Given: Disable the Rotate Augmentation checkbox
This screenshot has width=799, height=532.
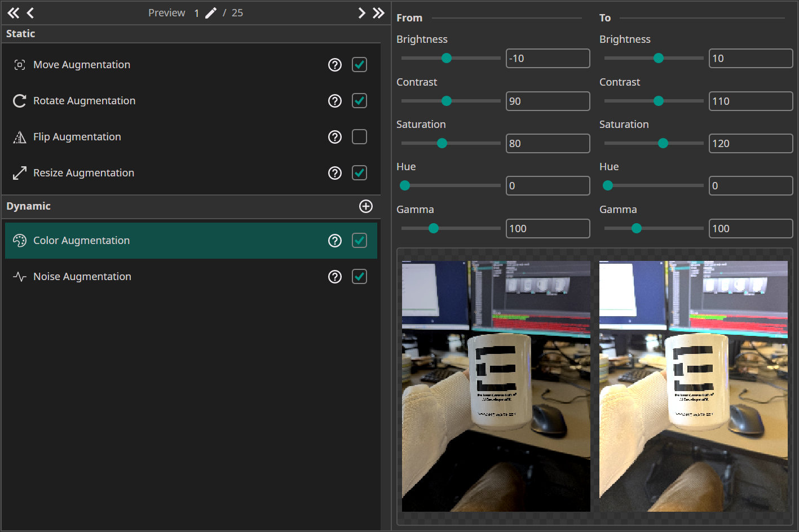Looking at the screenshot, I should 359,101.
